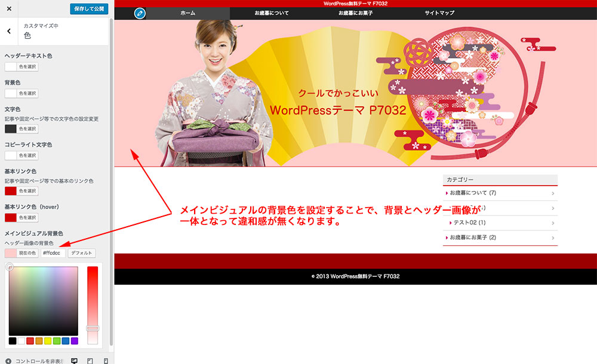Screen dimensions: 597x364
Task: Open color picker for 背景色
Action: coord(21,93)
